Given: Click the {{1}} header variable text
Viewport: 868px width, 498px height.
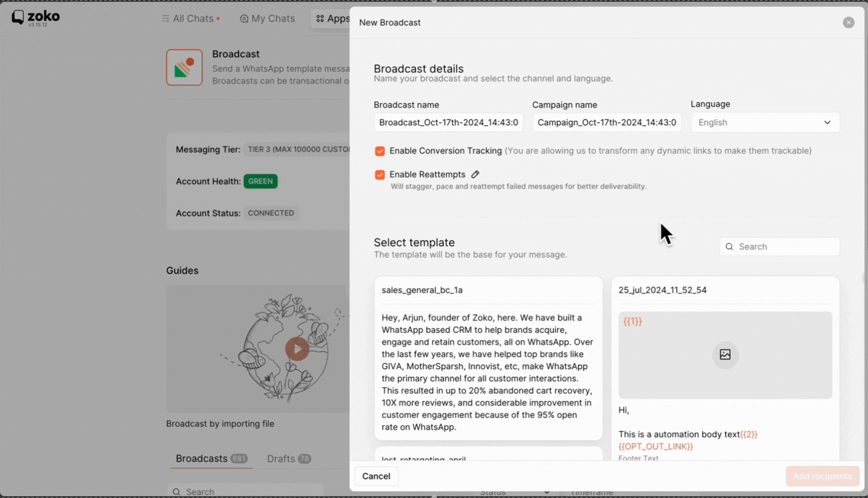Looking at the screenshot, I should [632, 321].
